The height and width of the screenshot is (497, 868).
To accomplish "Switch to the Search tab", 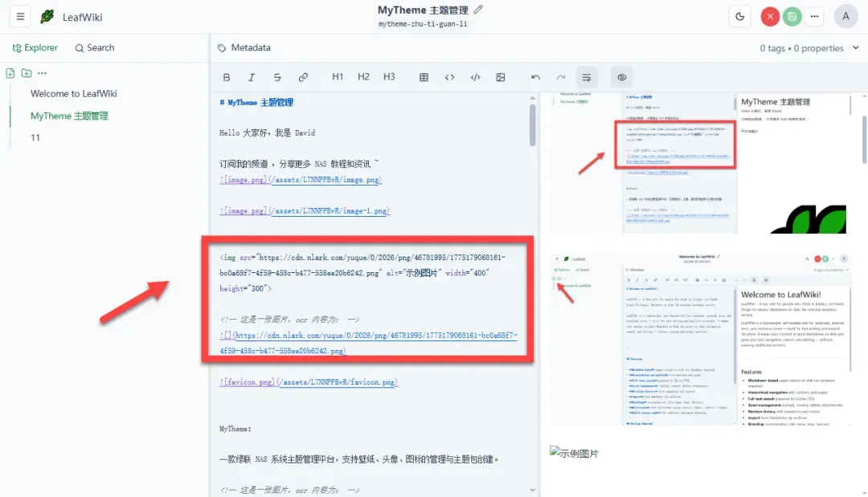I will coord(95,47).
